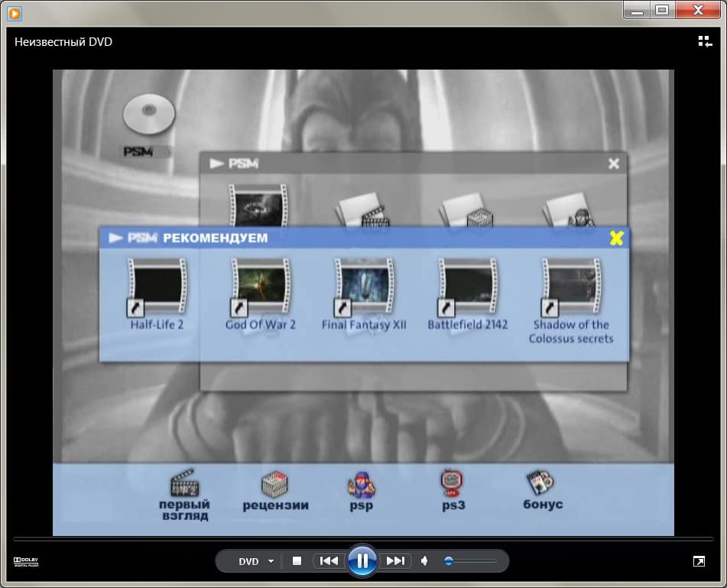Open the Half-Life 2 video clip
Screen dimensions: 727x588
[x=157, y=295]
